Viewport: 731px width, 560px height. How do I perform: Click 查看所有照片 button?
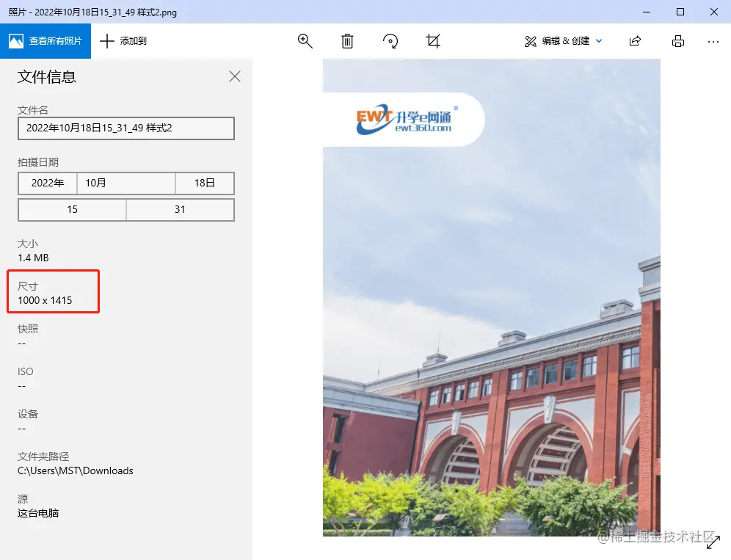coord(46,41)
